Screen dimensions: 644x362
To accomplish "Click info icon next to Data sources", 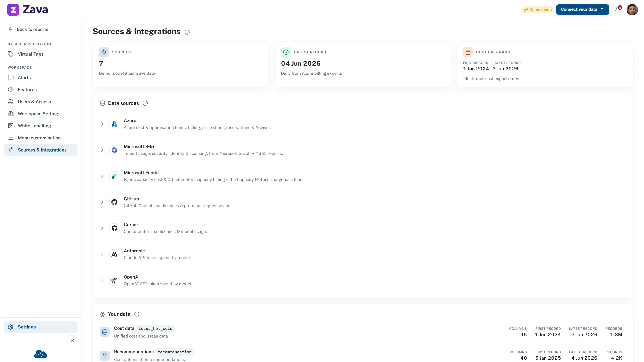I will point(145,103).
